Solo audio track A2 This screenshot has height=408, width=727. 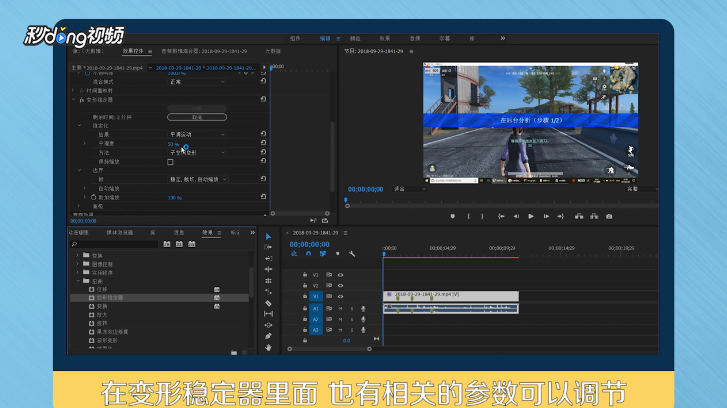pyautogui.click(x=352, y=319)
